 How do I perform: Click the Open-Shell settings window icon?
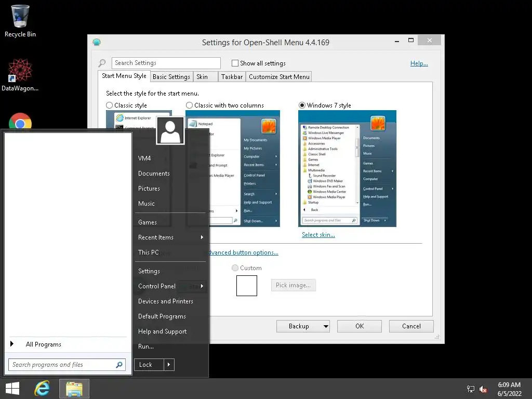(x=97, y=43)
